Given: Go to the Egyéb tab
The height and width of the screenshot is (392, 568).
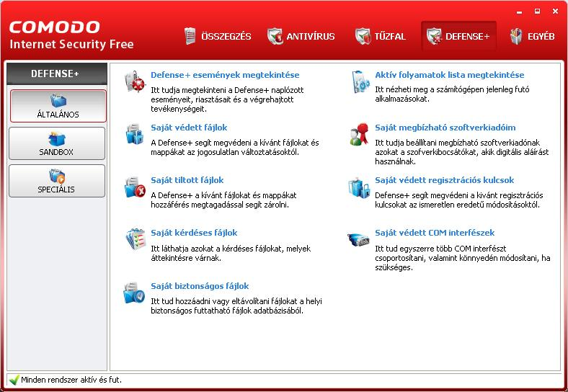Looking at the screenshot, I should pyautogui.click(x=533, y=36).
